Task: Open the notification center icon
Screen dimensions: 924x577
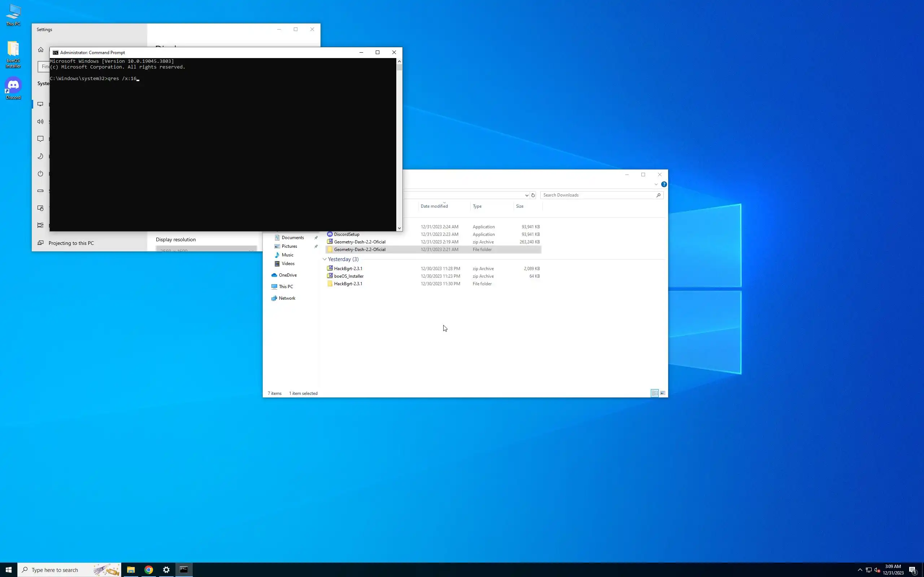Action: 913,570
